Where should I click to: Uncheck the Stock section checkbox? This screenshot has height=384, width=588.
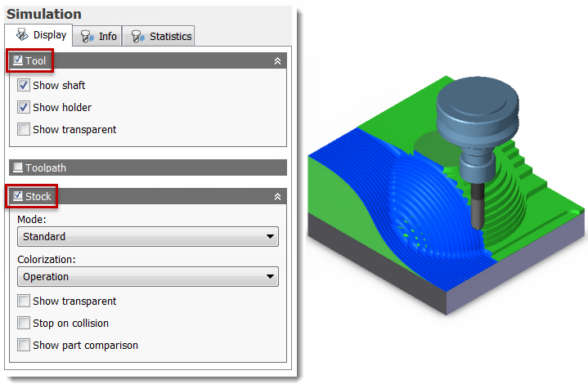click(17, 196)
